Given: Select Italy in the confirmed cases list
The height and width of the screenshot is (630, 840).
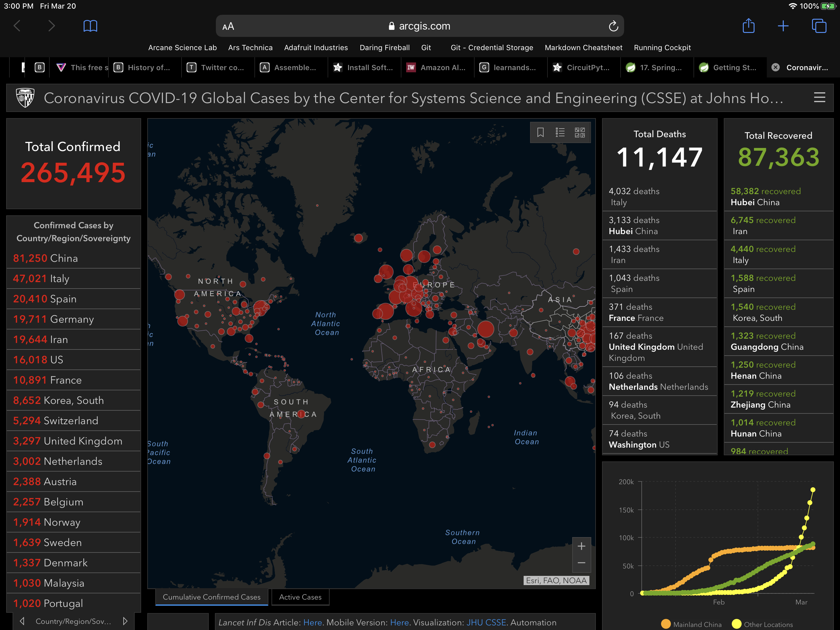Looking at the screenshot, I should pos(74,278).
